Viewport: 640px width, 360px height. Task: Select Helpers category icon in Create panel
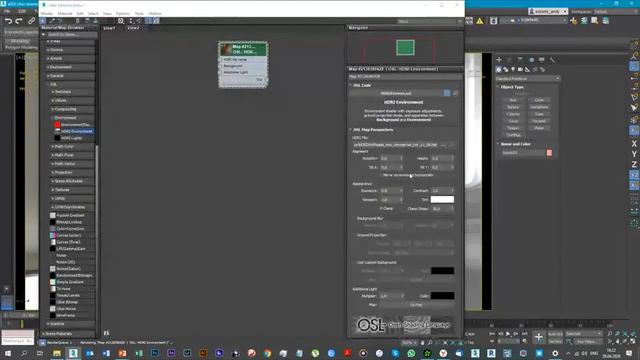528,69
